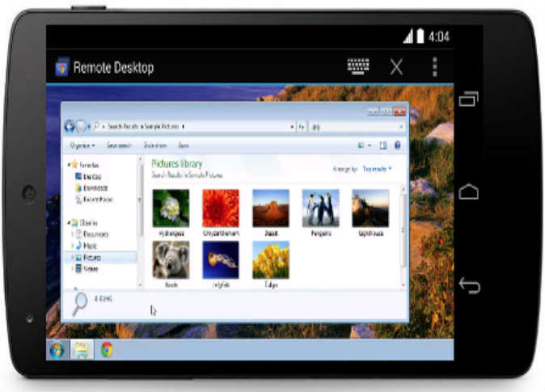
Task: Expand the Arrange by Top results dropdown
Action: pyautogui.click(x=377, y=169)
